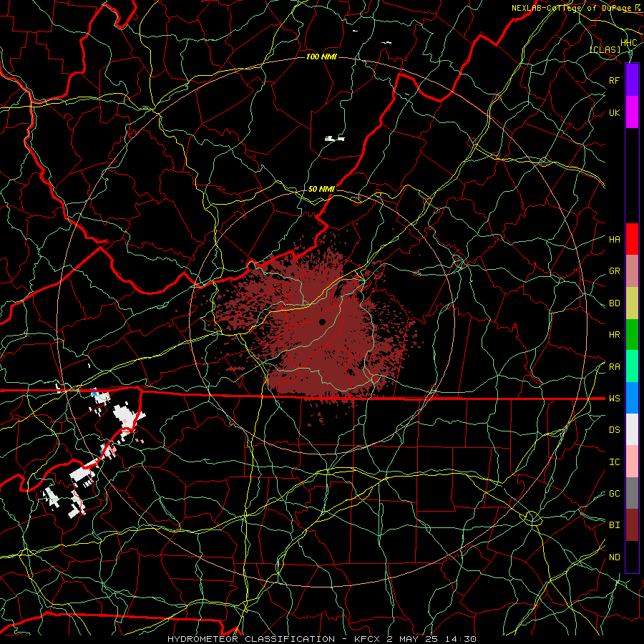Click the UK magenta legend swatch

pyautogui.click(x=632, y=112)
